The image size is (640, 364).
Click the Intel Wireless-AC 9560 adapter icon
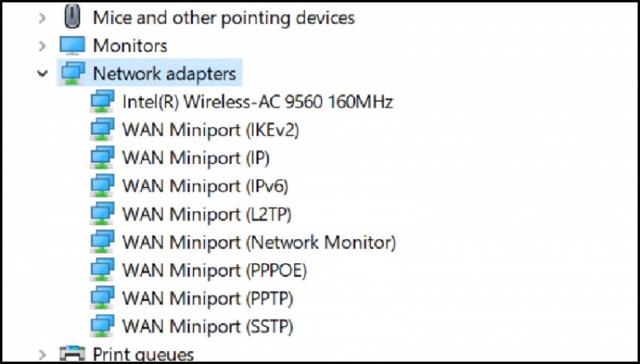(x=102, y=101)
